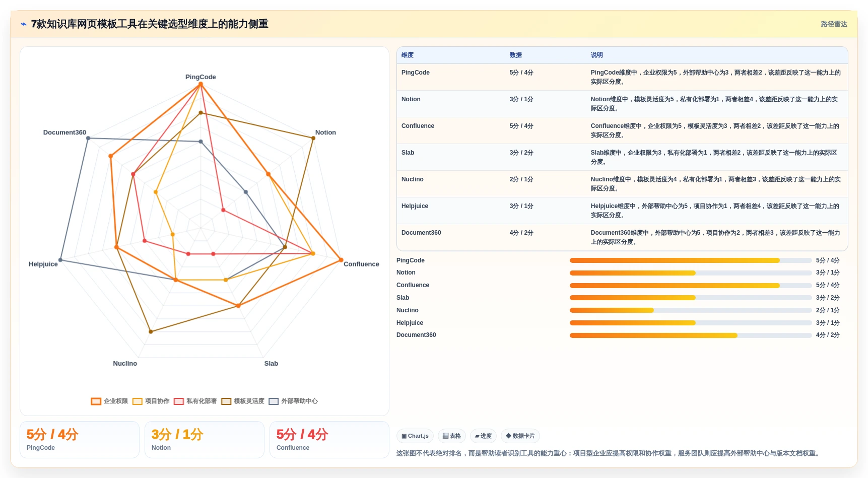Viewport: 868px width, 478px height.
Task: Click the Helpjuice axis label on radar
Action: pos(43,264)
